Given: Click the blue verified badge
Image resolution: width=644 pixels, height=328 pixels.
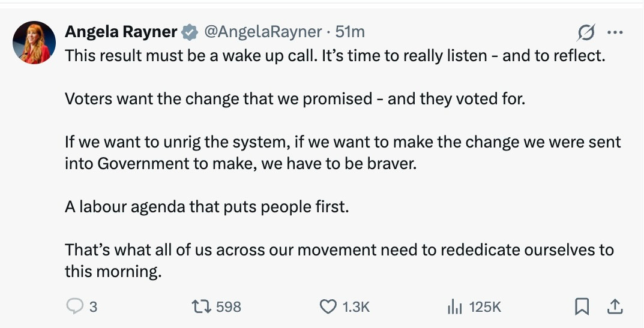Looking at the screenshot, I should pyautogui.click(x=190, y=32).
